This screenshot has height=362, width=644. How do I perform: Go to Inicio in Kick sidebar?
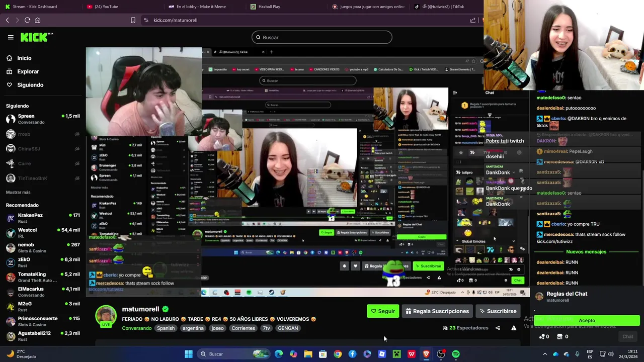coord(19,58)
